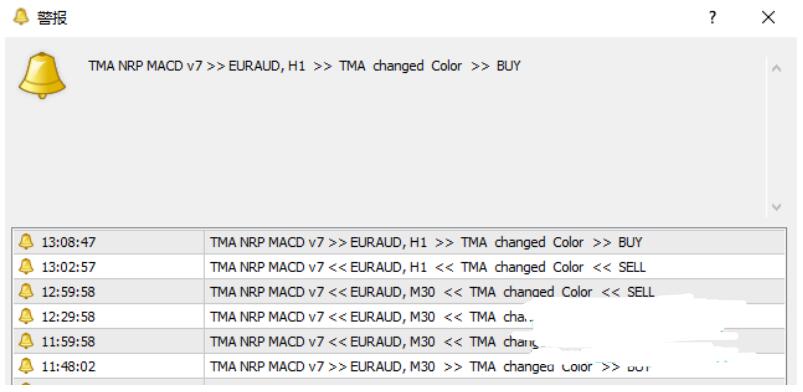Click the 11:59:58 time cell
This screenshot has width=803, height=392.
(x=109, y=341)
